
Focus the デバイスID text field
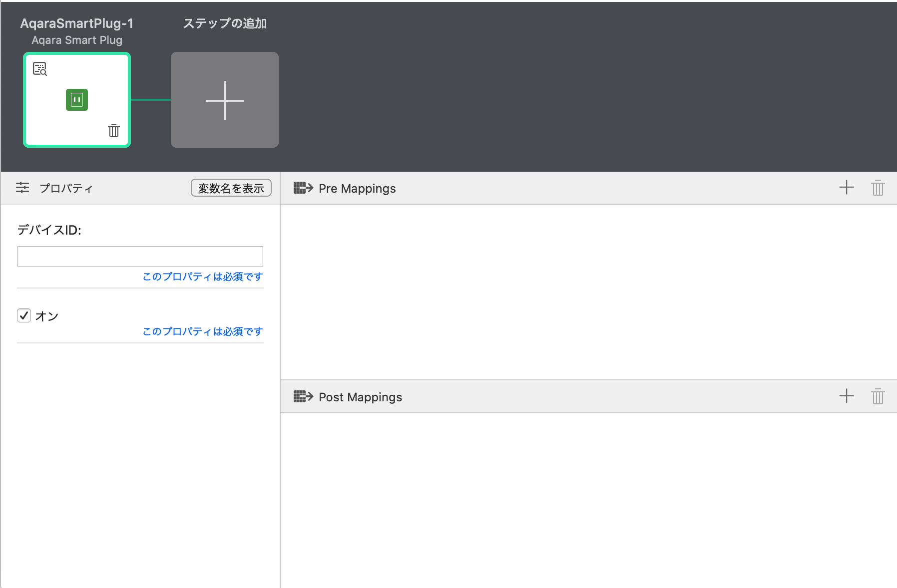140,257
